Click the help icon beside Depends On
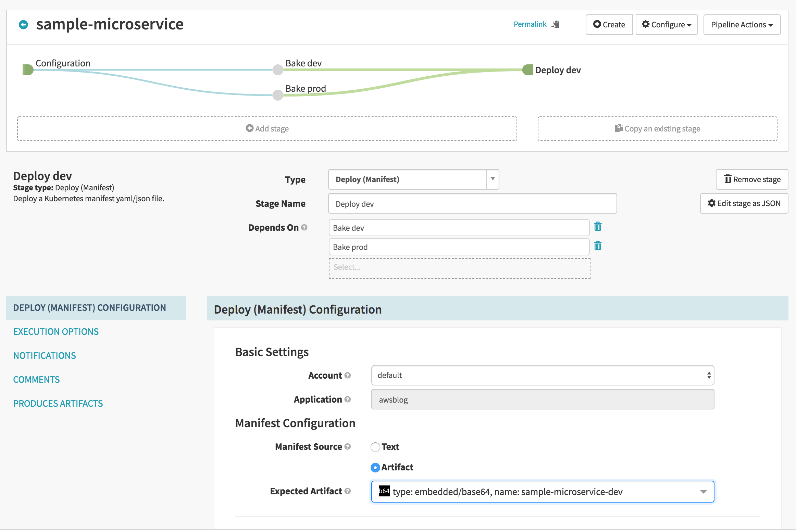Viewport: 796px width, 532px height. 304,228
